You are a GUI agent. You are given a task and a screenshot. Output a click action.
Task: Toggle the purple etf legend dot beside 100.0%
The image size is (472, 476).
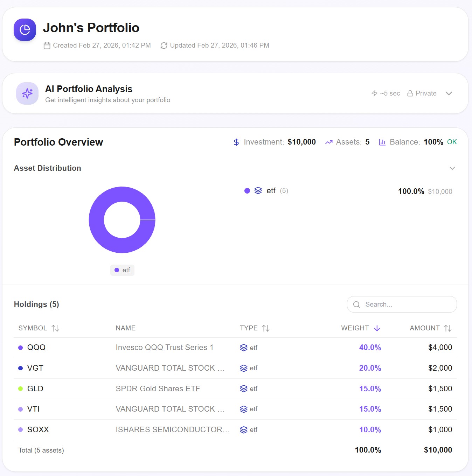click(247, 191)
